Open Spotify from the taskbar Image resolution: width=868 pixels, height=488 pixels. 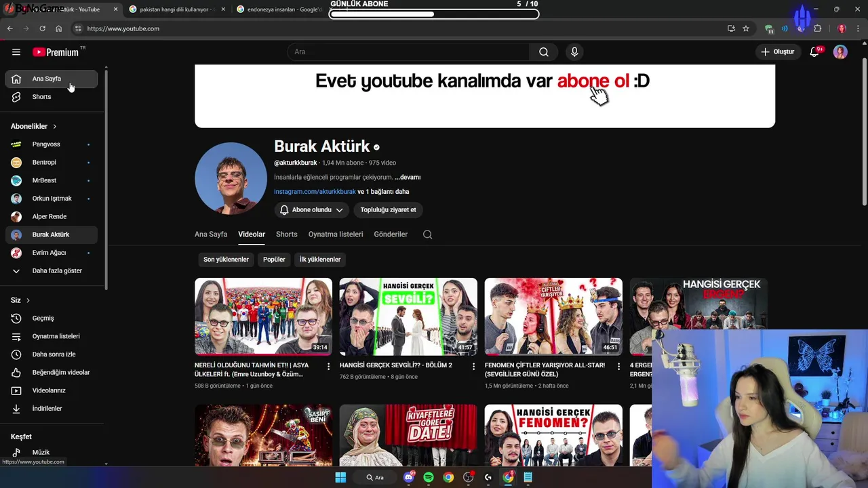[x=429, y=477]
